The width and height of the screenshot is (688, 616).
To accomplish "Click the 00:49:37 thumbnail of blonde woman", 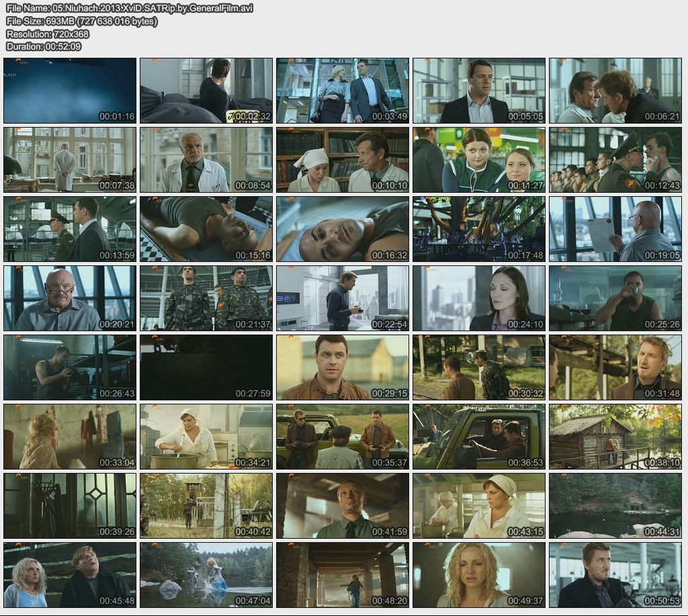I will coord(478,575).
